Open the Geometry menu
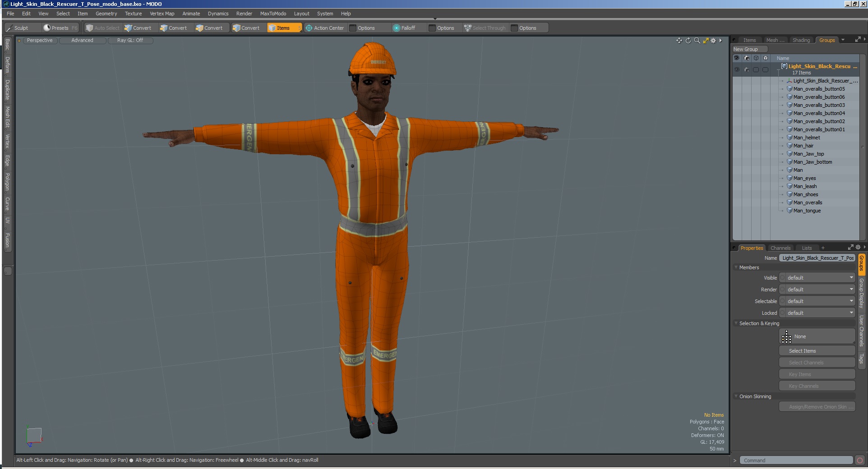 pyautogui.click(x=106, y=14)
